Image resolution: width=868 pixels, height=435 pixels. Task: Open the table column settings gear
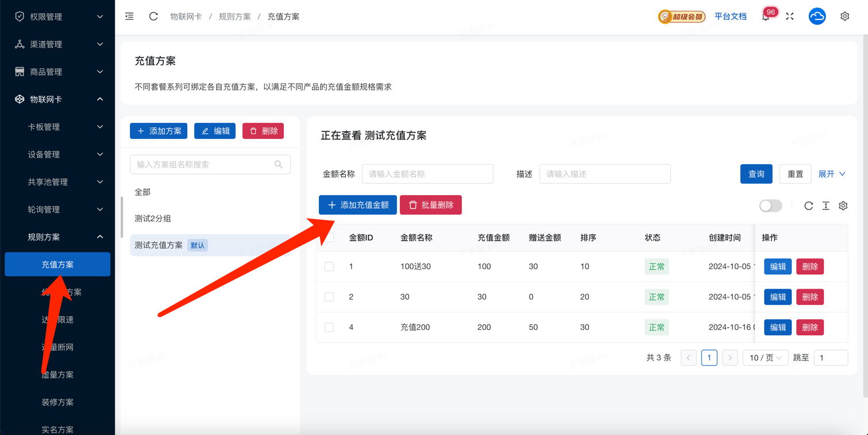[843, 205]
